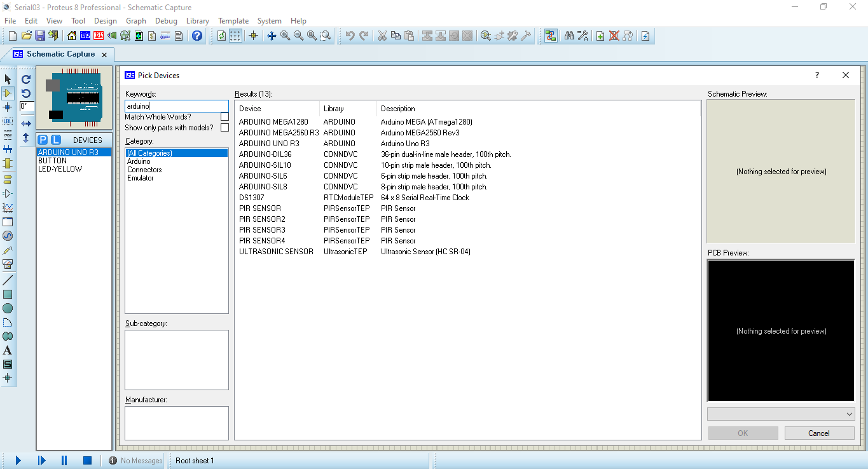Rotate anticlockwise with the rotate icon
The height and width of the screenshot is (469, 868).
pos(26,93)
